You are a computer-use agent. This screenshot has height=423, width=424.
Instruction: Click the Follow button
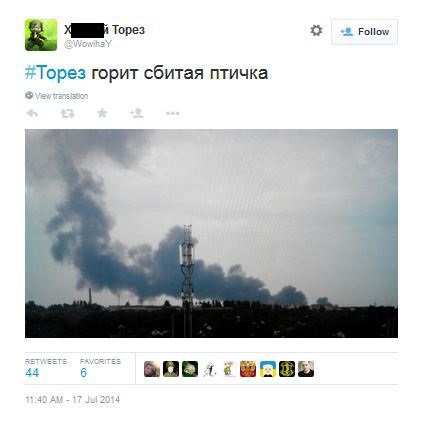tap(364, 32)
